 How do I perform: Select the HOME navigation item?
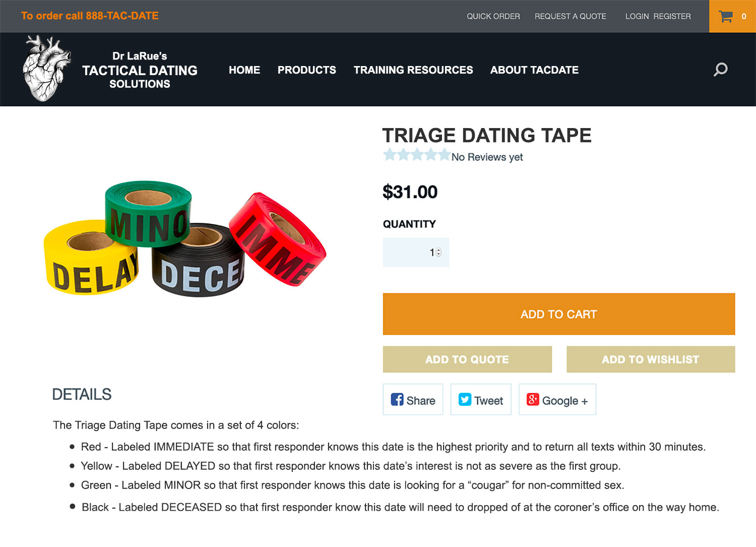tap(244, 70)
